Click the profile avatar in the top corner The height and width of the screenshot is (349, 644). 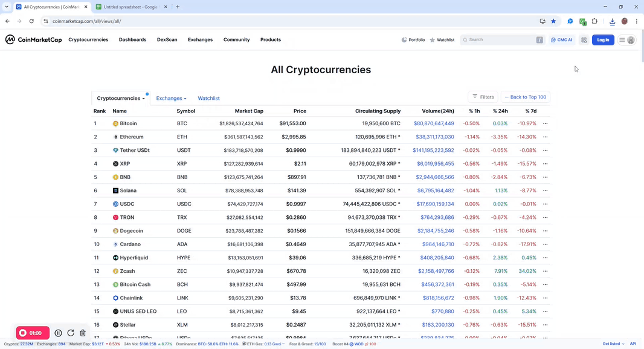[631, 39]
